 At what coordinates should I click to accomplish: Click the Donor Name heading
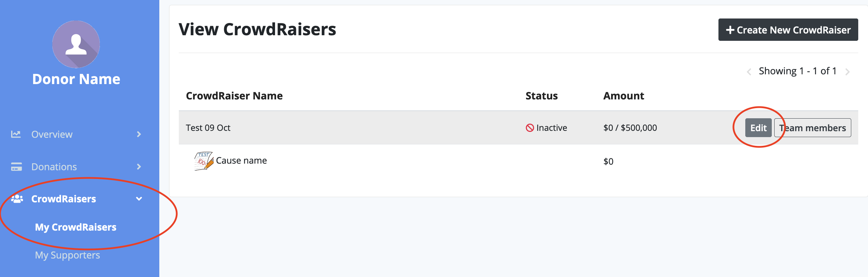(76, 79)
